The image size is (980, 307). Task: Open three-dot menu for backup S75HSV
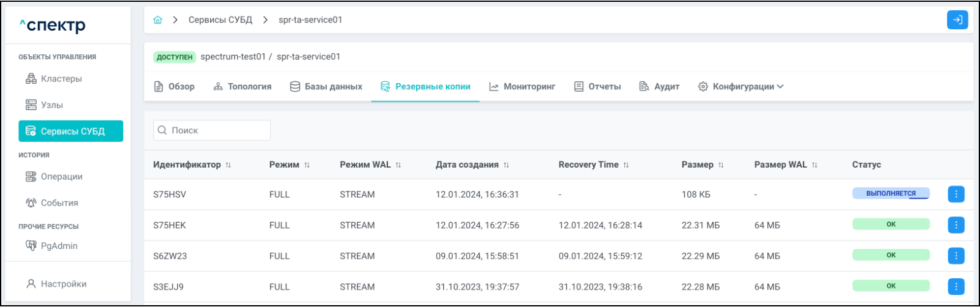click(x=956, y=194)
